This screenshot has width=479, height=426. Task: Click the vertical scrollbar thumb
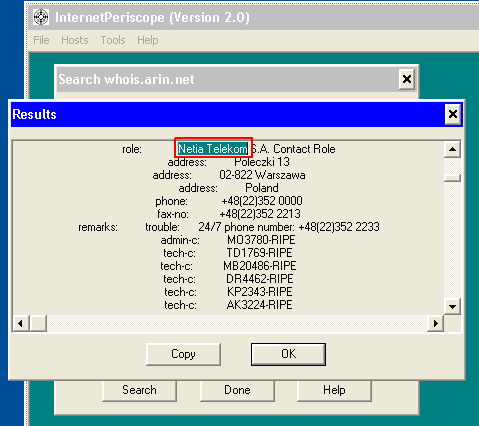(452, 178)
